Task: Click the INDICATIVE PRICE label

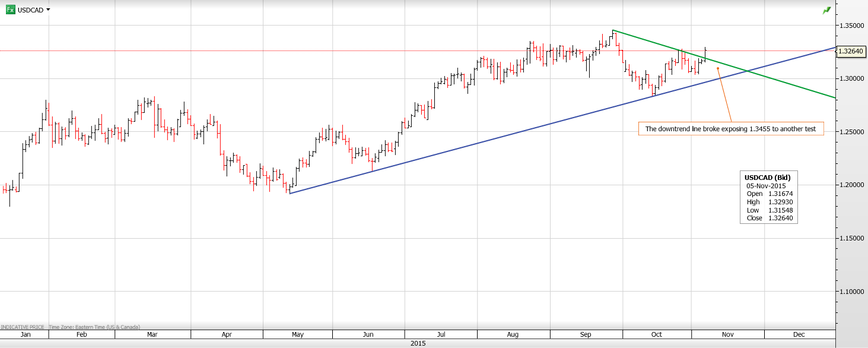Action: point(23,327)
